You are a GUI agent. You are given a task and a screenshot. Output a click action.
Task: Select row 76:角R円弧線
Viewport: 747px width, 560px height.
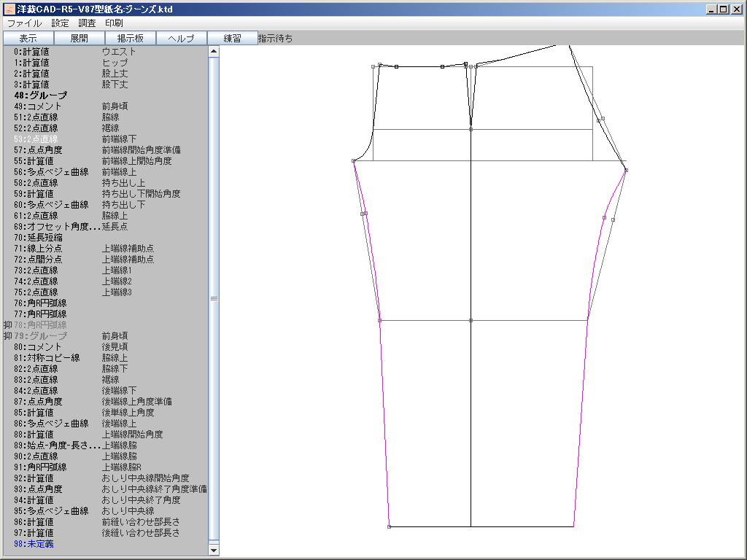point(106,303)
